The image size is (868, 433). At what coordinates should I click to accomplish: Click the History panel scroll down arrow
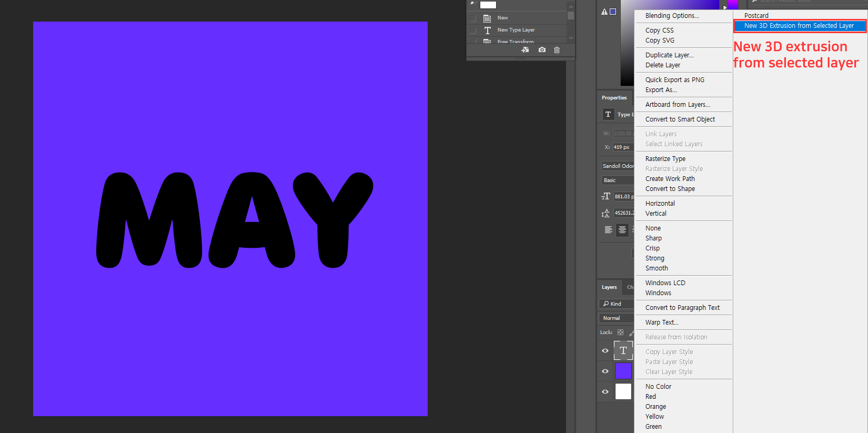571,38
